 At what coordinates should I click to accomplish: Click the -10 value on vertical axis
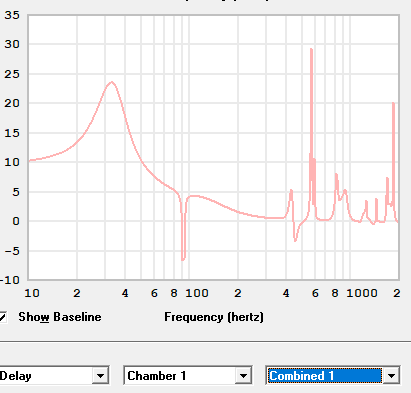[x=10, y=280]
